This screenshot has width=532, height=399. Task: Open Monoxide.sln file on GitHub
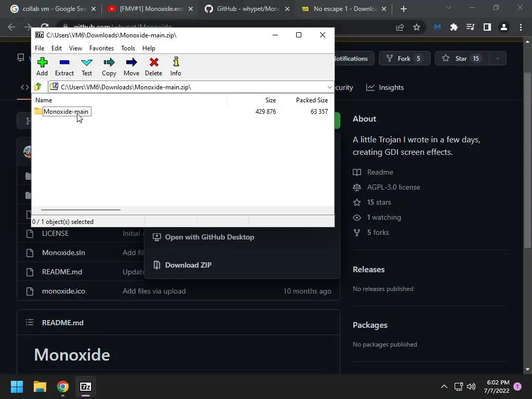pyautogui.click(x=63, y=253)
